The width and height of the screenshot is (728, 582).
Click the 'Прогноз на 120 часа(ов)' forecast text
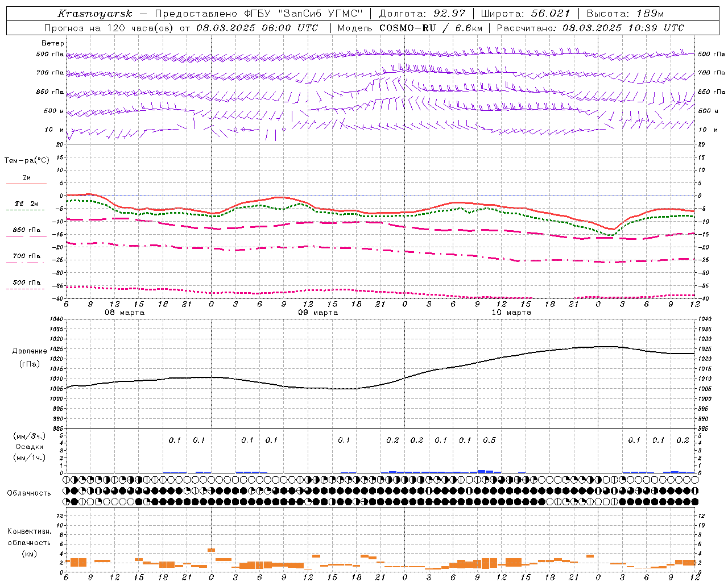click(x=110, y=28)
